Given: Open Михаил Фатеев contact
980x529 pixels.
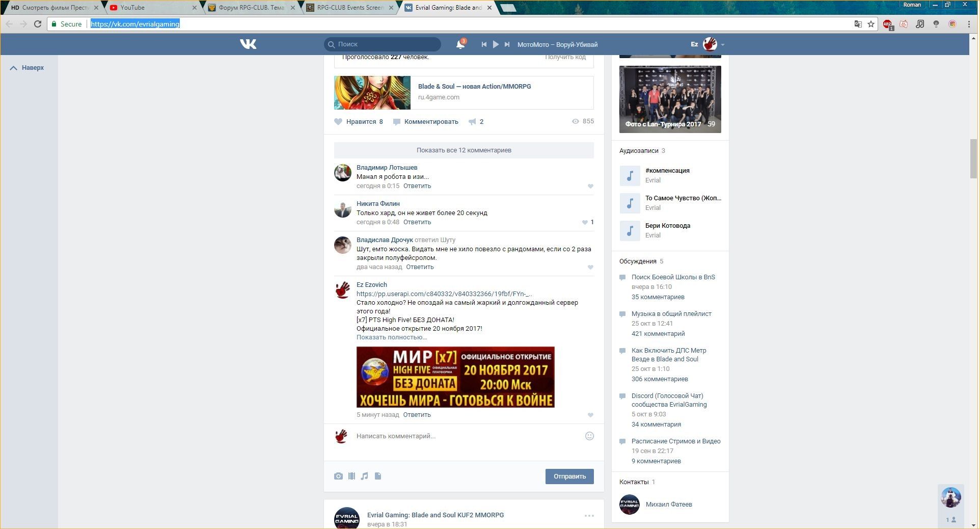Looking at the screenshot, I should point(669,505).
